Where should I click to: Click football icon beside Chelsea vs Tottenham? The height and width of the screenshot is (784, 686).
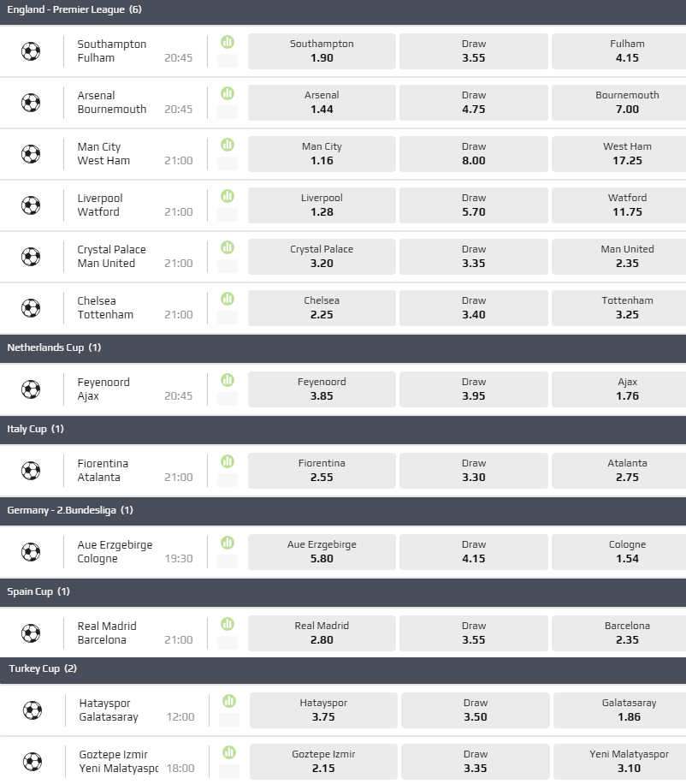click(x=31, y=308)
